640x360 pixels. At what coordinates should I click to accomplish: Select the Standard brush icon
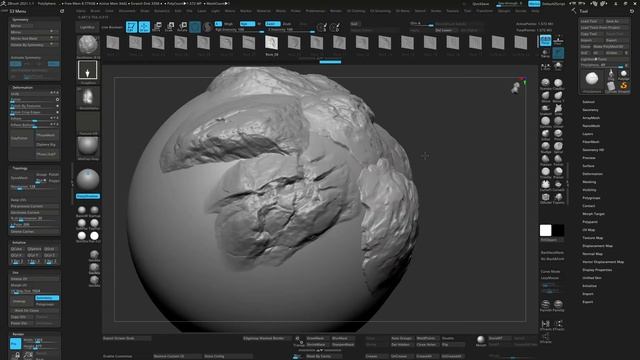pyautogui.click(x=545, y=83)
